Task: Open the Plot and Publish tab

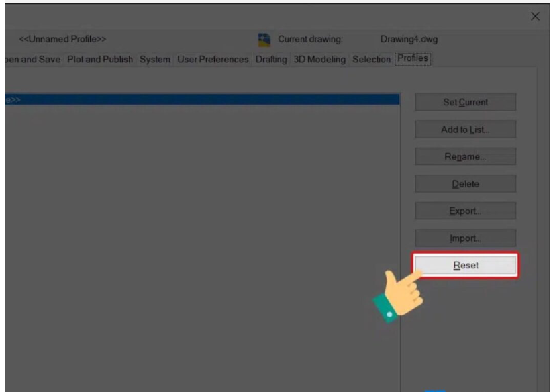Action: coord(100,60)
